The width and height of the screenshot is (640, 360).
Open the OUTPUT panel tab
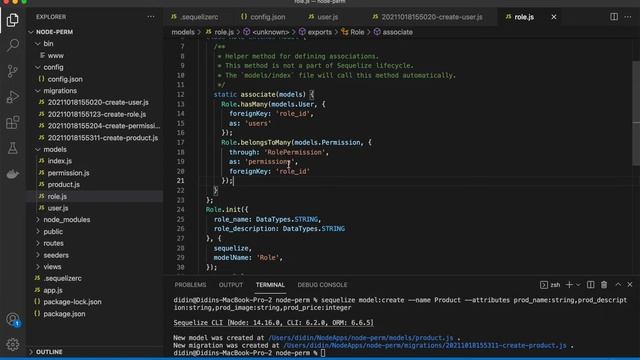coord(231,285)
